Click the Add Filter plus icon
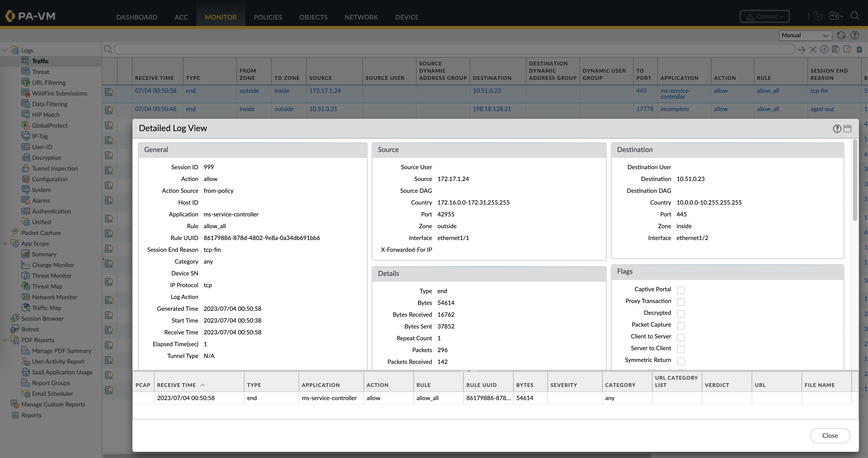The image size is (868, 458). (x=824, y=50)
